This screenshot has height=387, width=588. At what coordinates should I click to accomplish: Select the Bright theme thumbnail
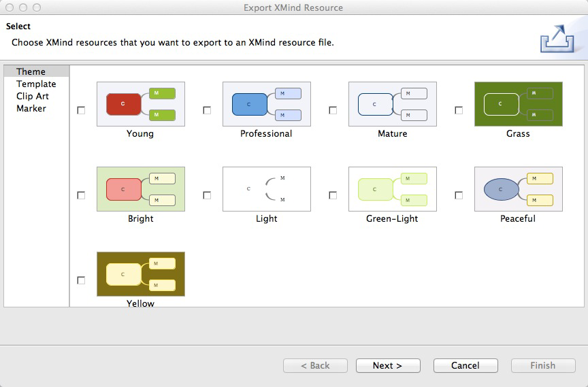[x=141, y=189]
